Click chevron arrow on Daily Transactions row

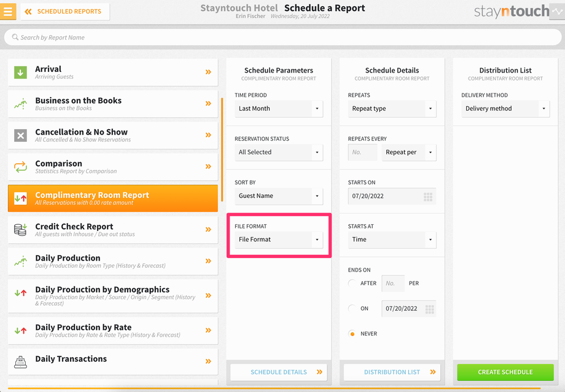point(208,361)
